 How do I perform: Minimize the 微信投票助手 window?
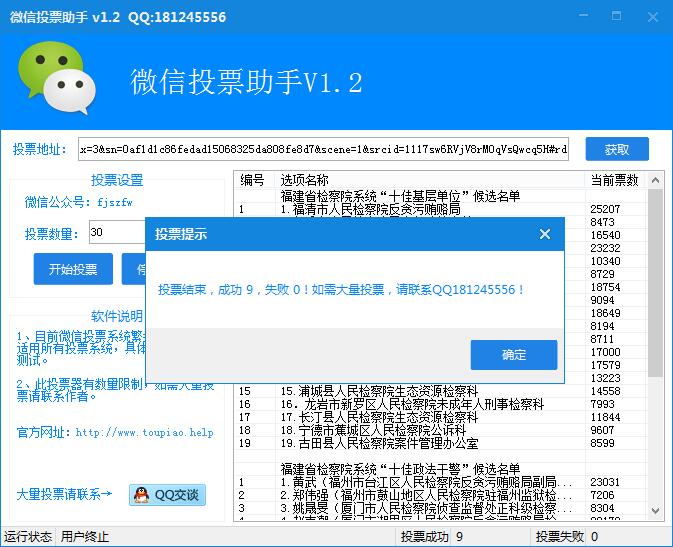click(x=583, y=15)
